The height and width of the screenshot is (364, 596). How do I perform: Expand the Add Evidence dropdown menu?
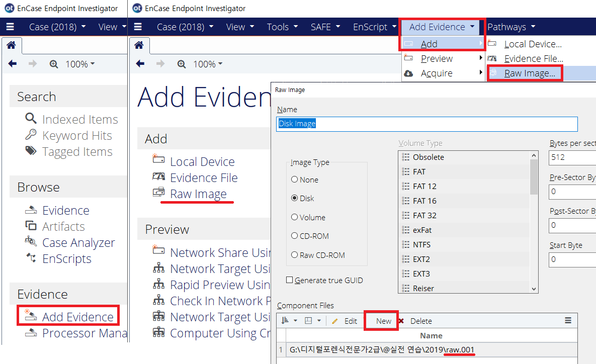coord(442,27)
